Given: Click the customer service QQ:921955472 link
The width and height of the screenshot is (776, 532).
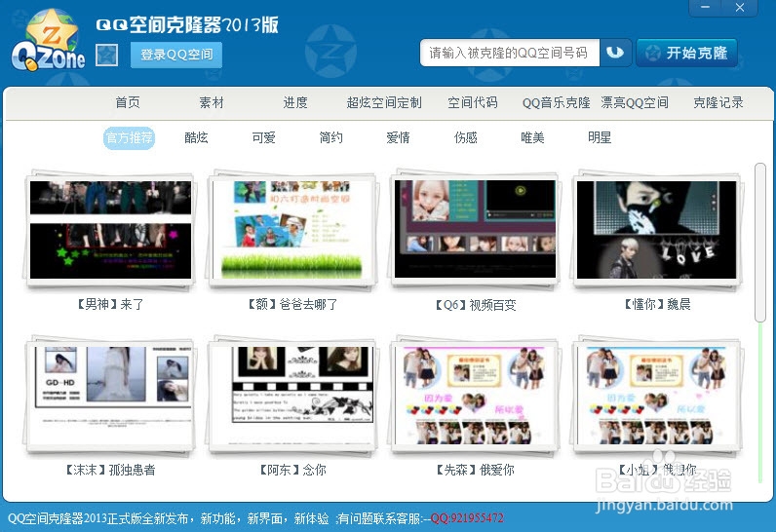Looking at the screenshot, I should pyautogui.click(x=467, y=518).
